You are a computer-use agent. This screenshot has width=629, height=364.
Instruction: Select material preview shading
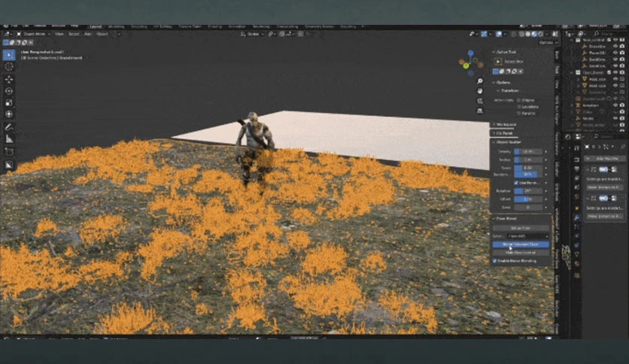(x=534, y=34)
